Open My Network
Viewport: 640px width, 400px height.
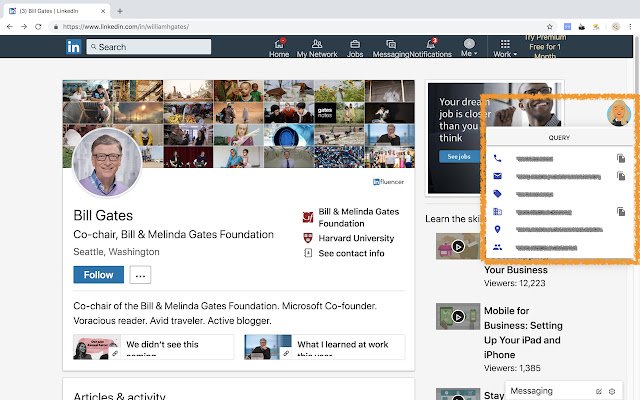[317, 47]
